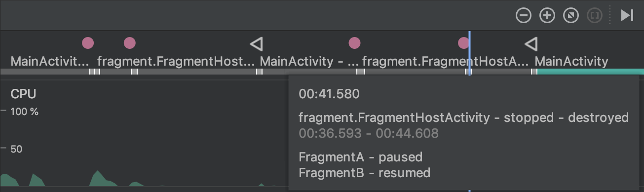Click the back-button triangle above last MainActivity
This screenshot has width=644, height=192.
pos(531,44)
